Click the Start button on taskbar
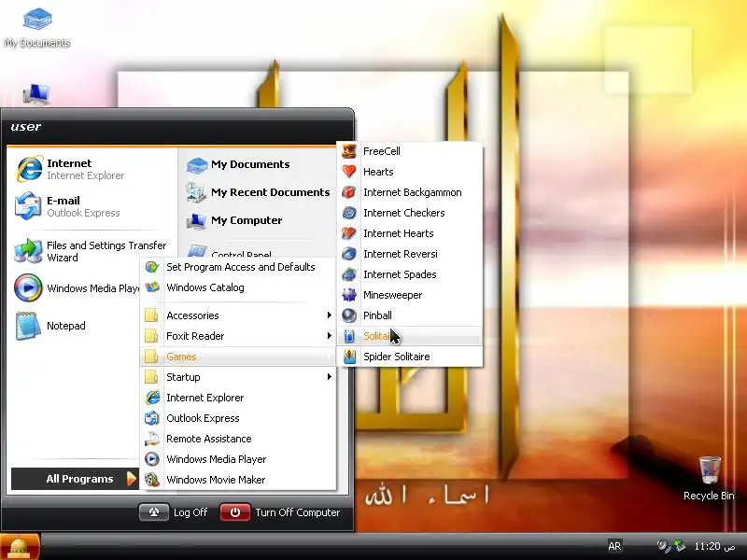The image size is (747, 560). (x=21, y=547)
